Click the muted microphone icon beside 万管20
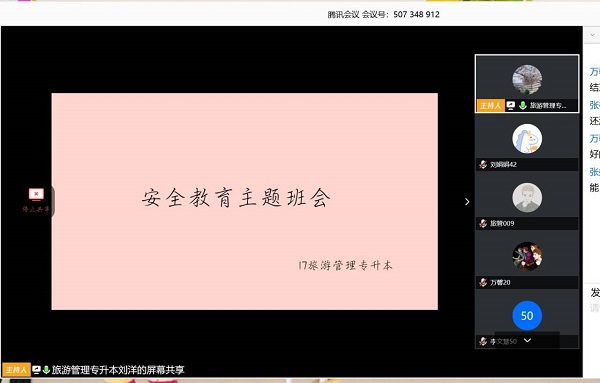 click(x=483, y=282)
